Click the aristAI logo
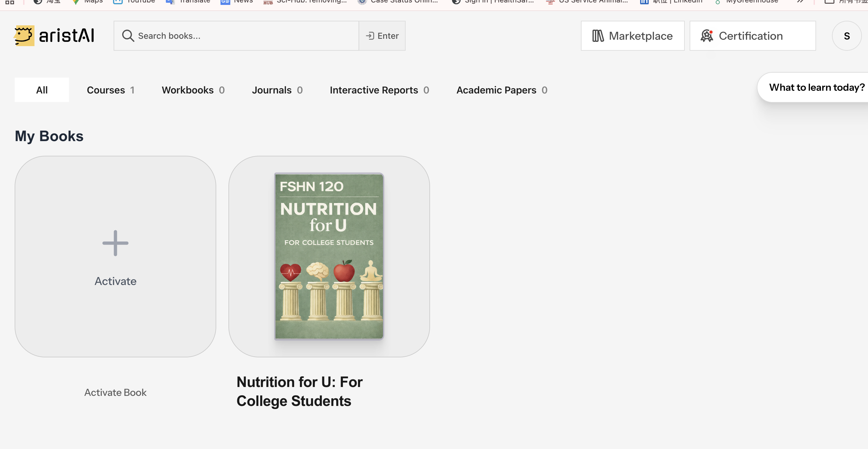Viewport: 868px width, 449px height. 54,35
